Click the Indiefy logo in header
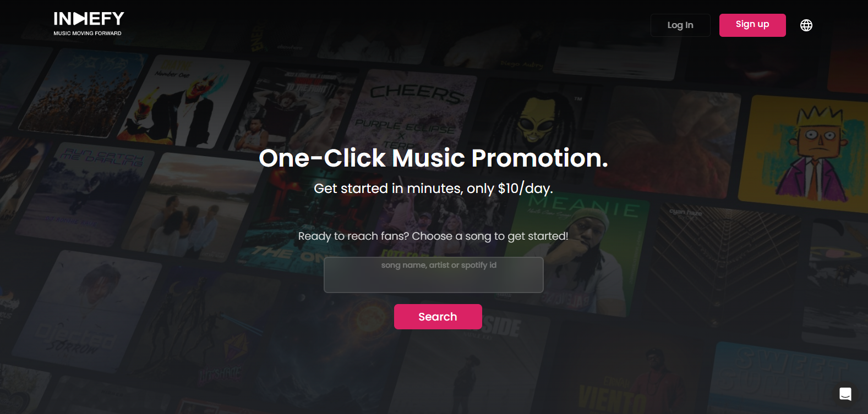Image resolution: width=868 pixels, height=414 pixels. [89, 24]
